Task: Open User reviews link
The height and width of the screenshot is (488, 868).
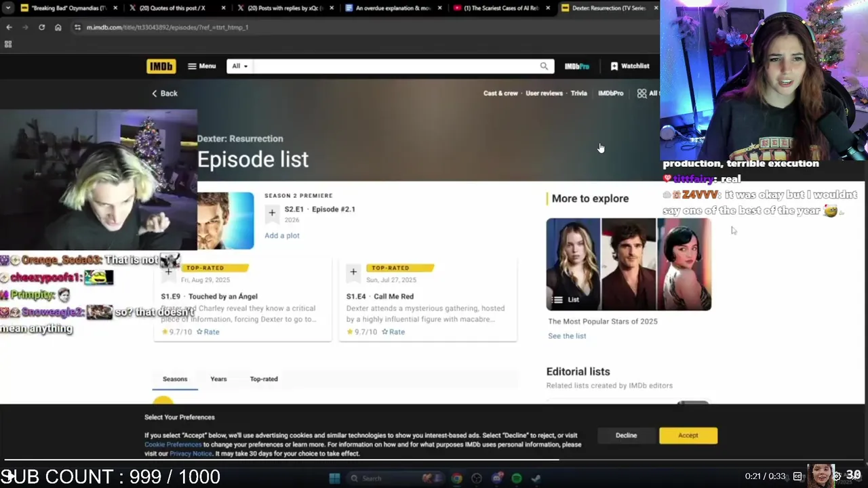Action: coord(544,94)
